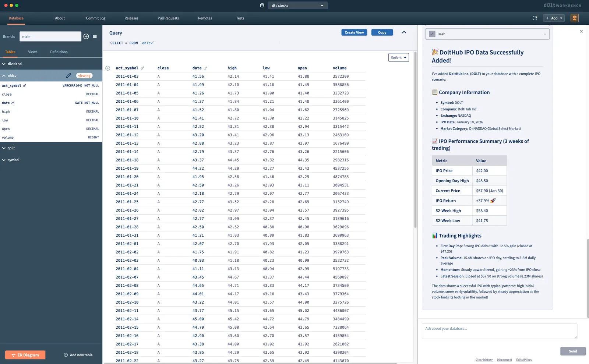Collapse the Query editor with chevron

[404, 32]
